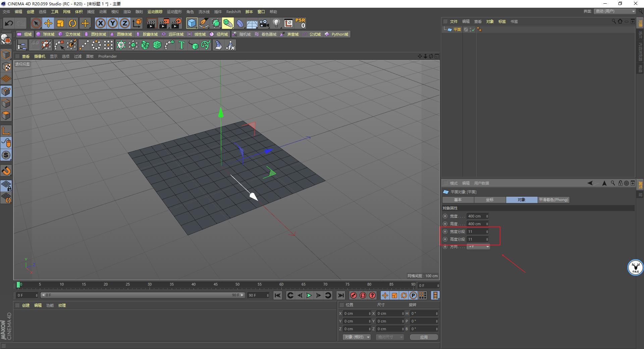Click the 高度 400 cm stepper arrows
This screenshot has height=349, width=644.
click(487, 224)
